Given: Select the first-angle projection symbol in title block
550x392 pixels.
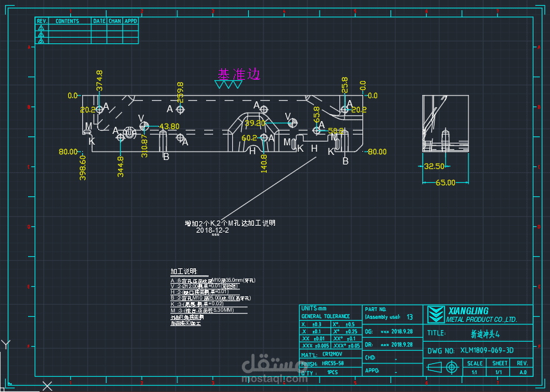Looking at the screenshot, I should [443, 368].
